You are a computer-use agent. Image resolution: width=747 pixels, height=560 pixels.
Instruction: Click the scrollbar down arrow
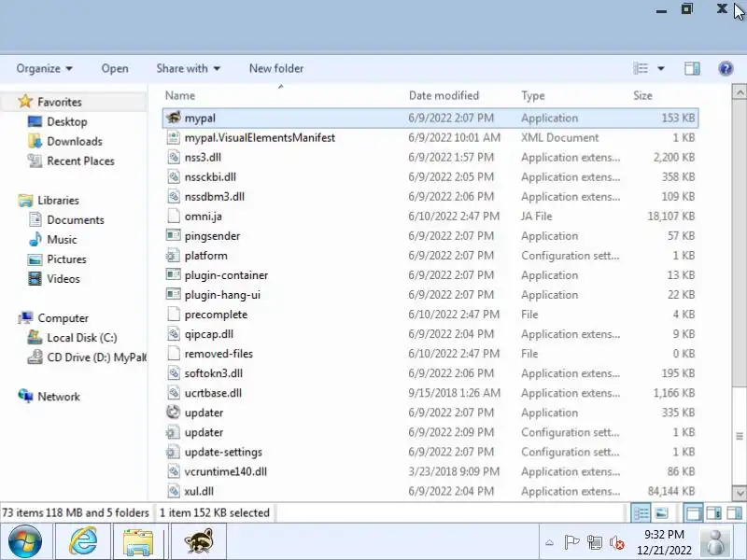(740, 494)
